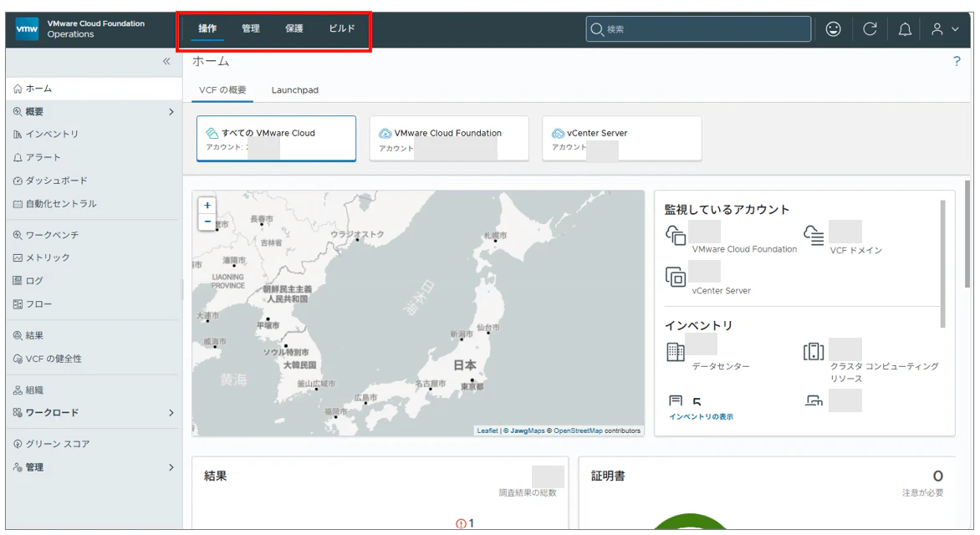Open the 管理 top menu

[251, 28]
